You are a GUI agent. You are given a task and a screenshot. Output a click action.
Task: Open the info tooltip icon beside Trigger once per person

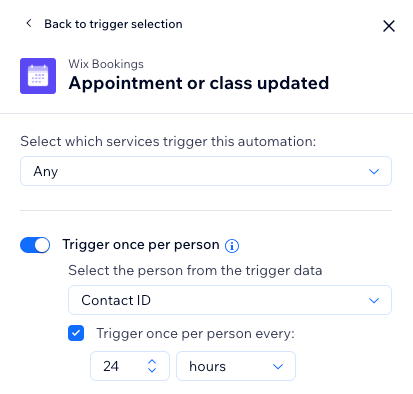point(232,246)
